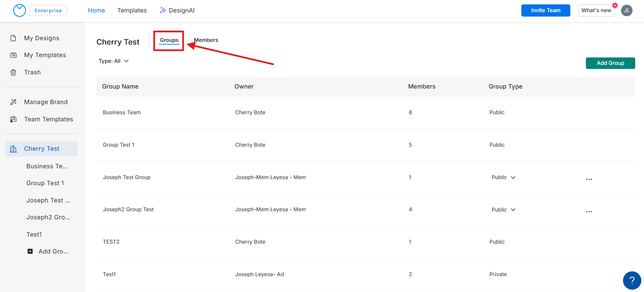The width and height of the screenshot is (644, 292).
Task: Open the Trash folder
Action: (x=32, y=72)
